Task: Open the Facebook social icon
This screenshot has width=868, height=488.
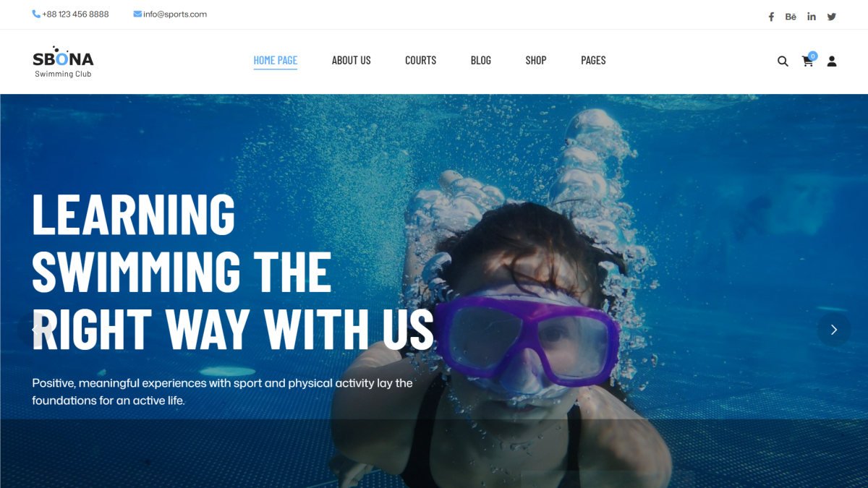Action: [x=771, y=17]
